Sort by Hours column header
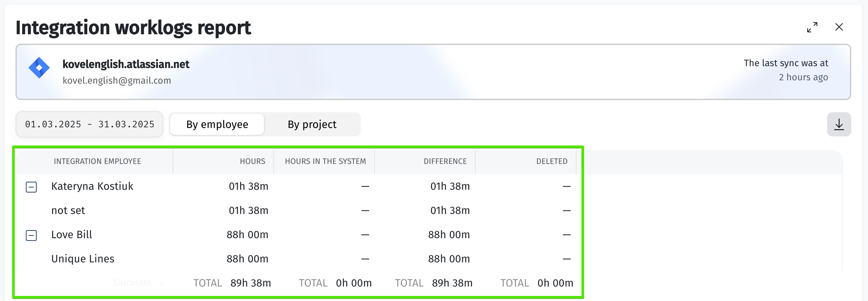 coord(252,162)
